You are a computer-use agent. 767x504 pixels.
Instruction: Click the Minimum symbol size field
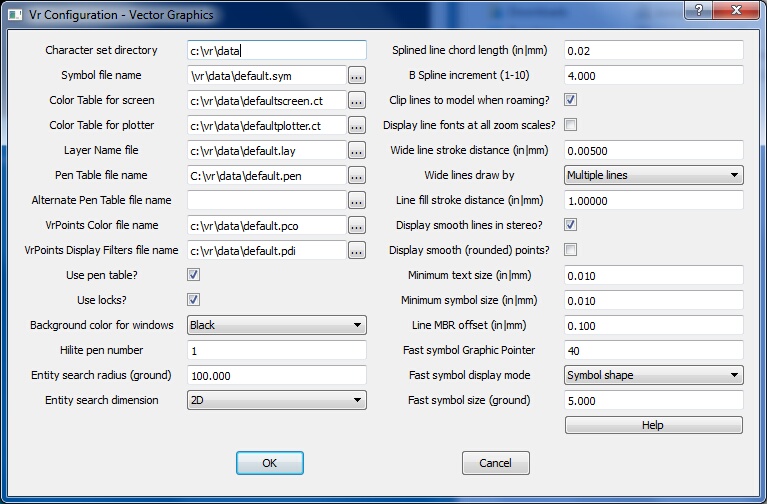point(654,300)
